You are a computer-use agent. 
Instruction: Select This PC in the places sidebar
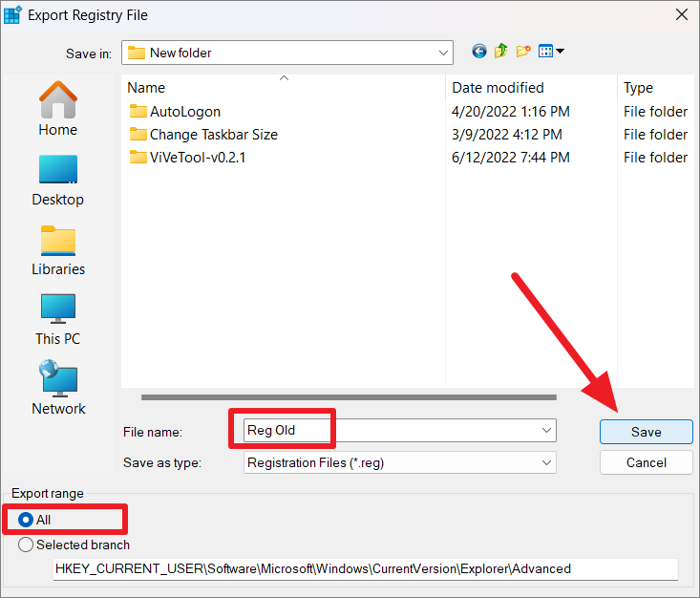click(58, 320)
